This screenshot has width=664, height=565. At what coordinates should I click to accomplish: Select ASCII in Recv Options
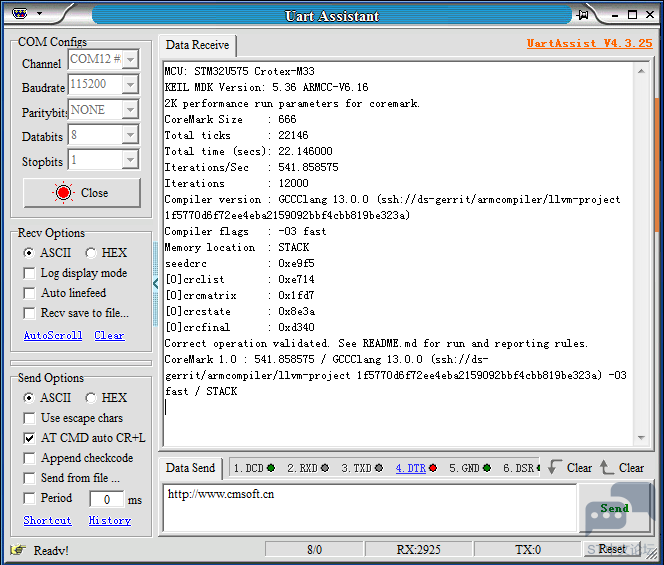pyautogui.click(x=47, y=253)
